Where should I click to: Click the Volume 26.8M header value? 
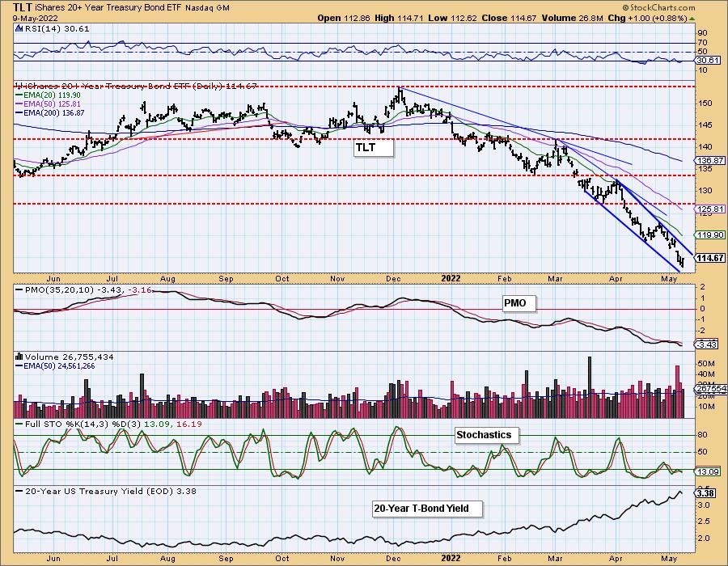(572, 18)
